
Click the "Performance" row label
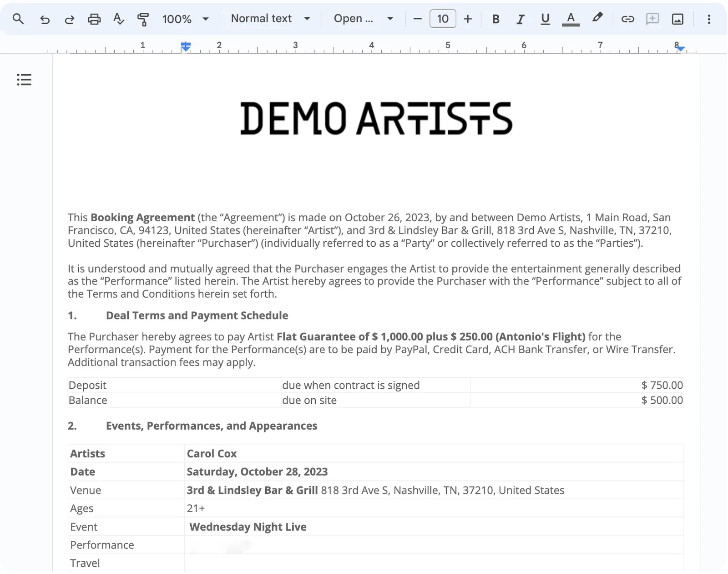click(102, 545)
